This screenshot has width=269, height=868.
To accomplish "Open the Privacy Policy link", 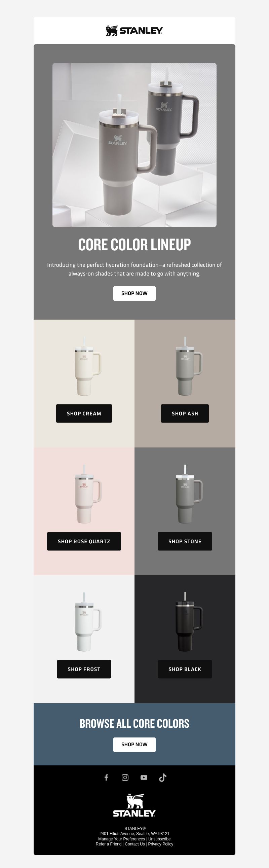I will [x=161, y=844].
